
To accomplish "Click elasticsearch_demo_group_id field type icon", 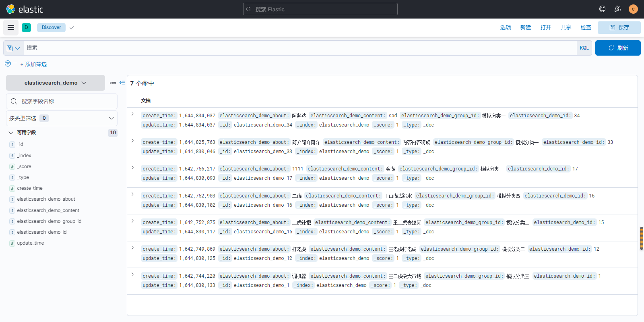I will [x=12, y=221].
